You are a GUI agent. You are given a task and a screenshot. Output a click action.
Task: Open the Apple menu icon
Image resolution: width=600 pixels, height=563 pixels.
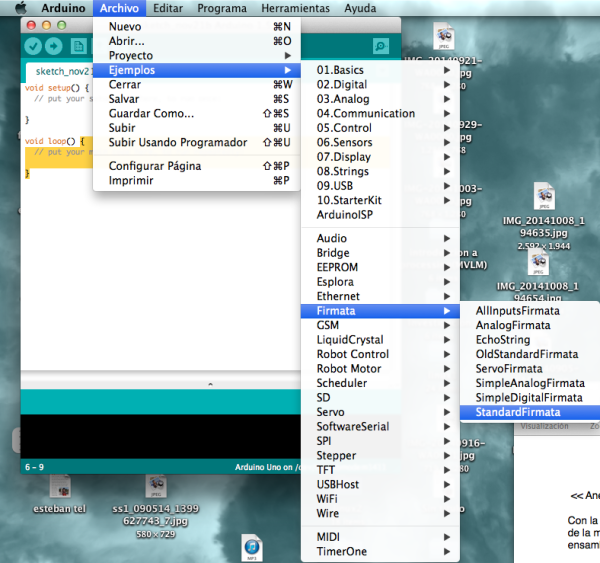point(21,8)
